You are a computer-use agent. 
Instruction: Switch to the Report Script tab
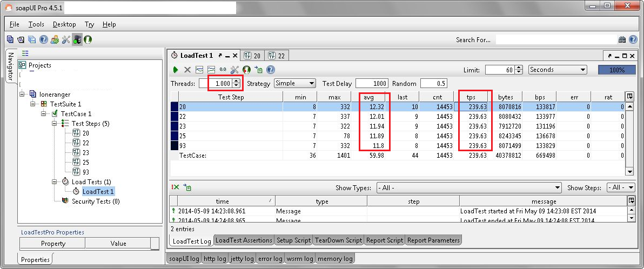point(385,240)
